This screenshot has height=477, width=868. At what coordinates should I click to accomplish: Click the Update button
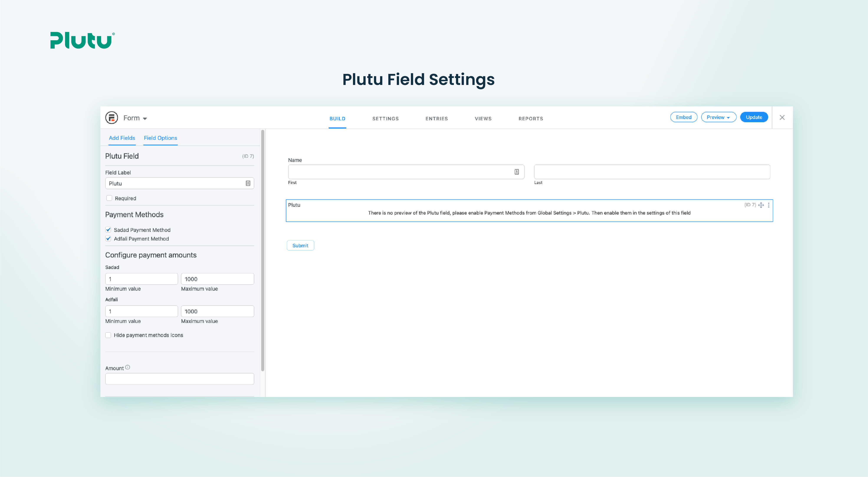point(754,117)
